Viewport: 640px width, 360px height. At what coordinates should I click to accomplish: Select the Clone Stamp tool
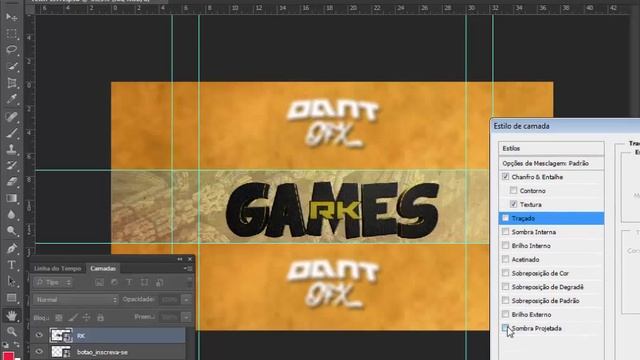11,149
